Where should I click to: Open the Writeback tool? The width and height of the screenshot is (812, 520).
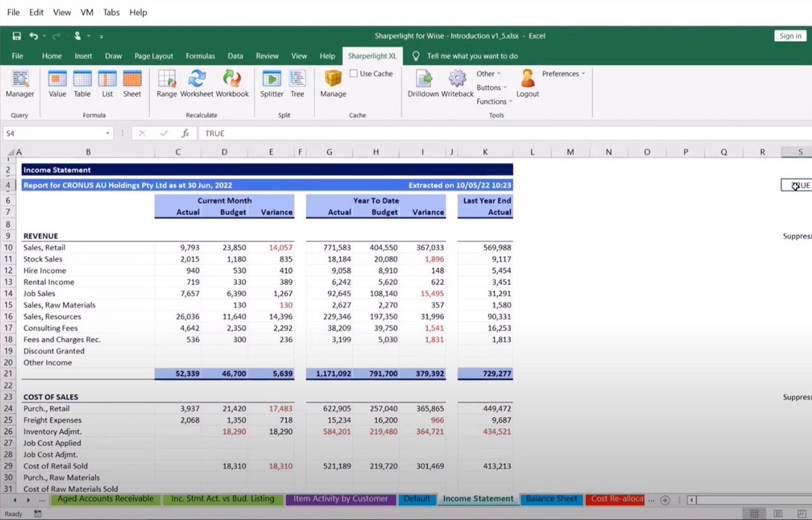[x=457, y=84]
